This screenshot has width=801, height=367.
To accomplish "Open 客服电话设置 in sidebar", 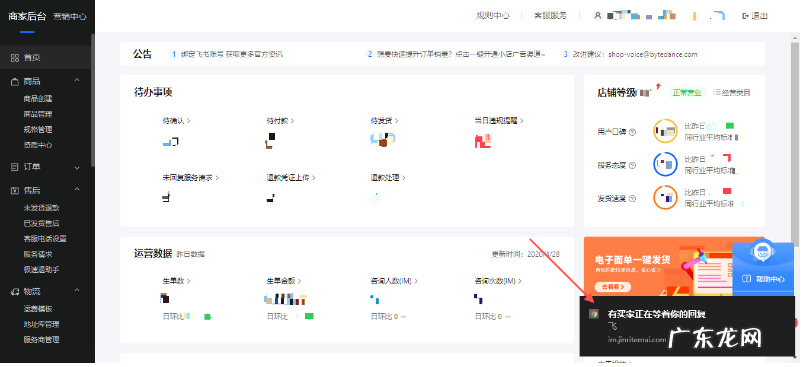I will [x=45, y=239].
